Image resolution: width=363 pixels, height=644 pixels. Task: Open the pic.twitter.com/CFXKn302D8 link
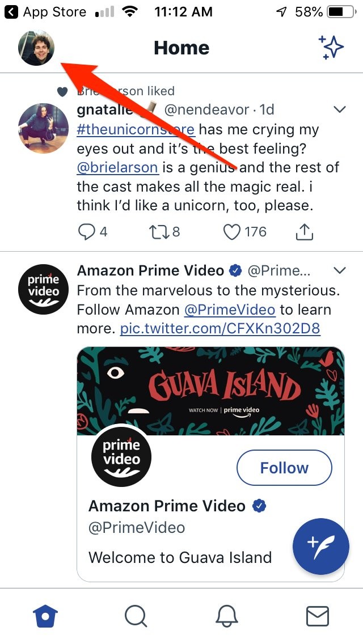[x=220, y=328]
